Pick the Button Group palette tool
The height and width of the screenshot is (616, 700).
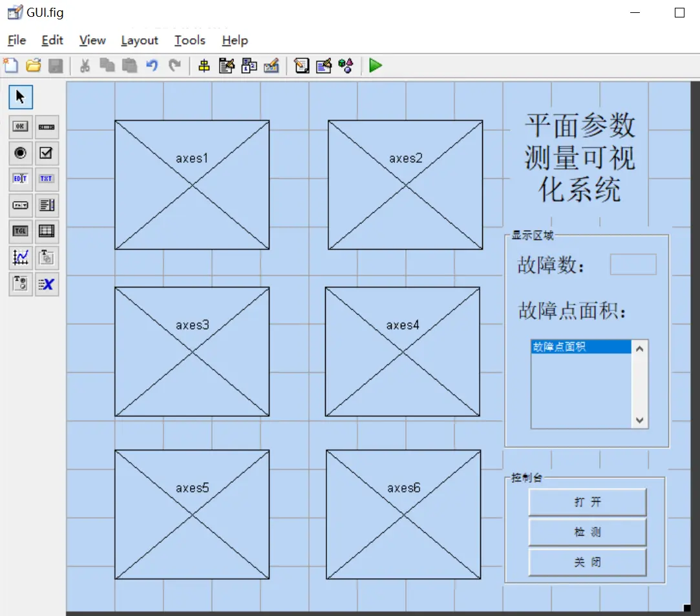[21, 284]
